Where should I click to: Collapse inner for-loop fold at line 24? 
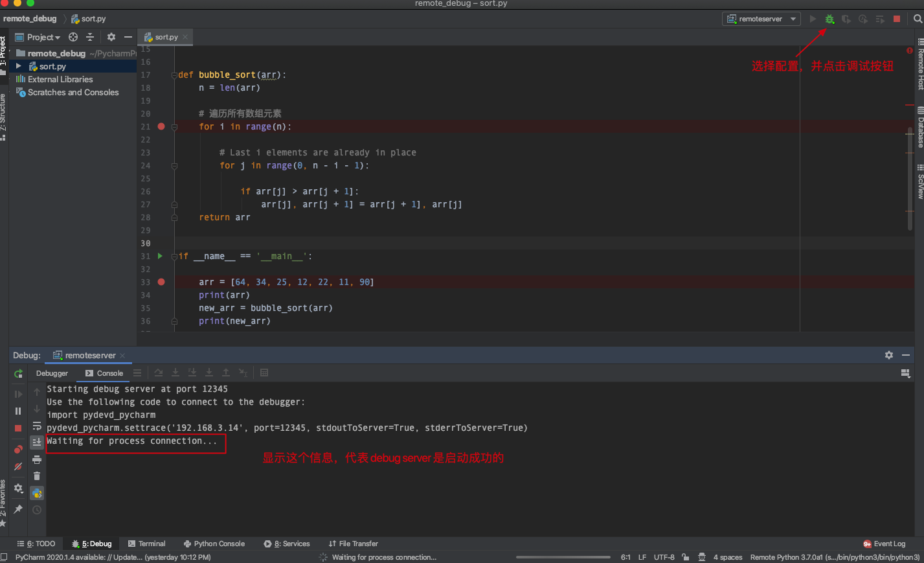[174, 166]
